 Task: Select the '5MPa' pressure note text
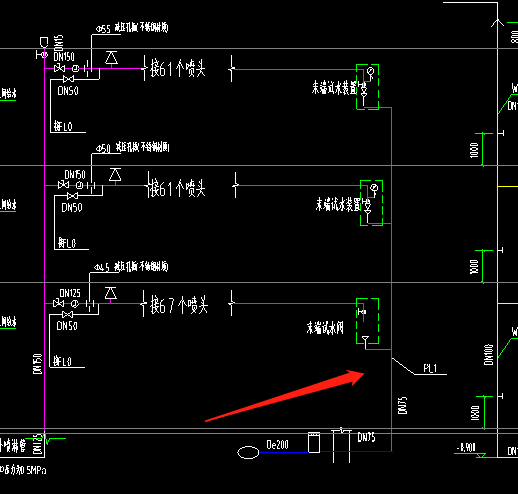tap(36, 470)
